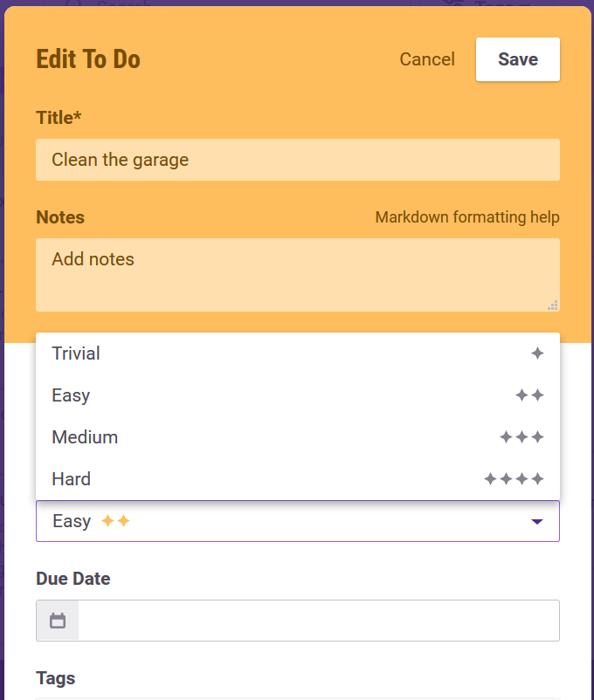The width and height of the screenshot is (594, 700).
Task: Click the two stars in the Easy option row
Action: coord(529,395)
